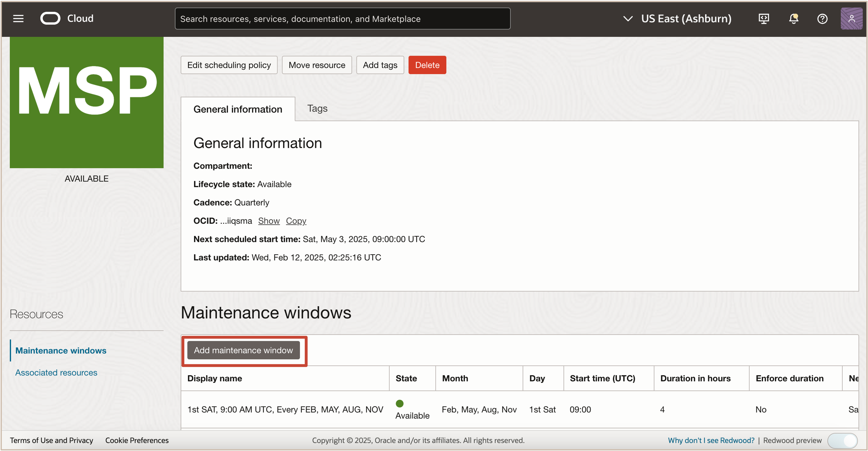Open the navigation hamburger menu

(18, 19)
